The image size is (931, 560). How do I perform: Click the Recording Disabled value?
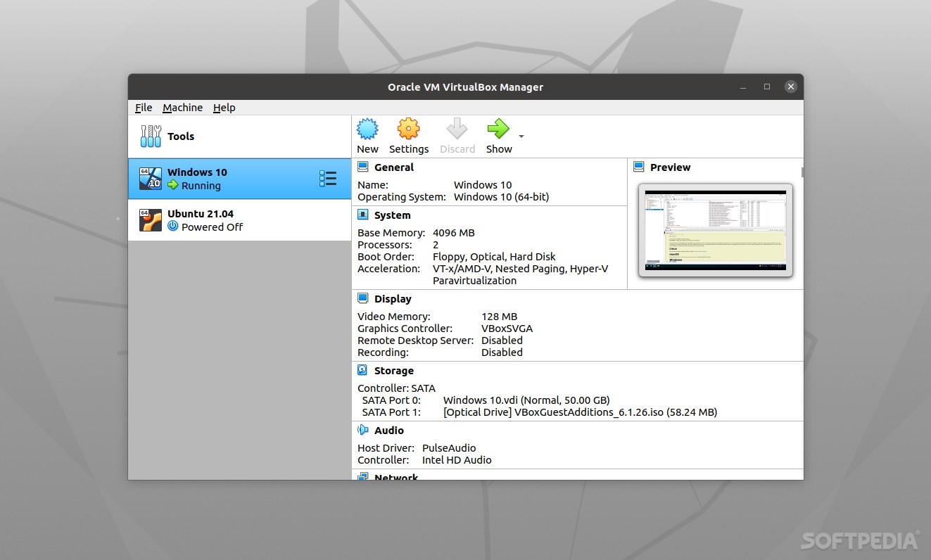pyautogui.click(x=502, y=352)
